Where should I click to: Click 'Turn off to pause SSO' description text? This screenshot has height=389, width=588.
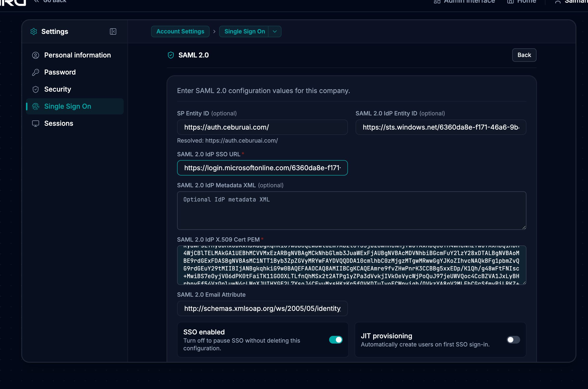[242, 344]
